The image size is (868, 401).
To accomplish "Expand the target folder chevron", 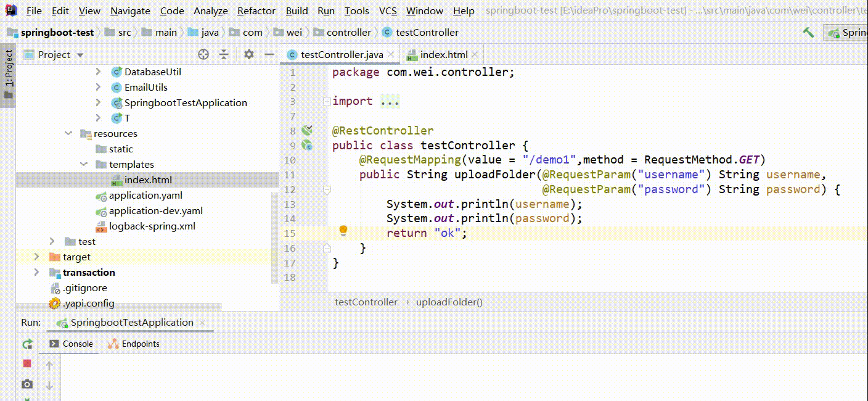I will click(x=36, y=257).
